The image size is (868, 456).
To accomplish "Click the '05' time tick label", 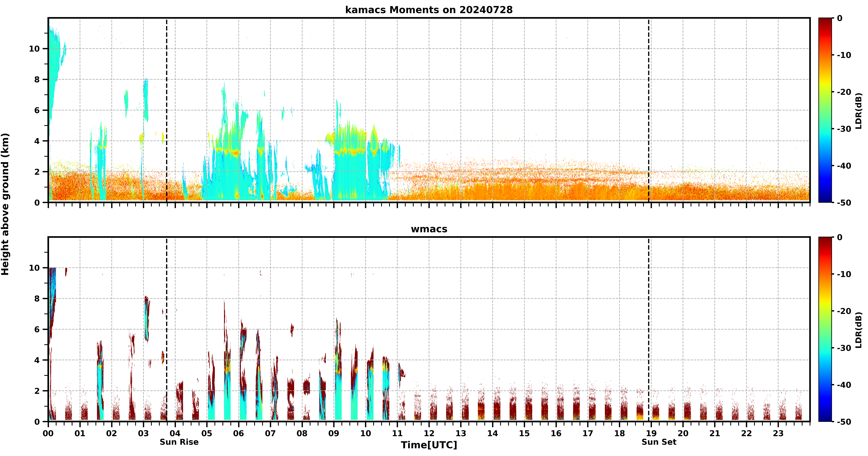I will pos(207,433).
